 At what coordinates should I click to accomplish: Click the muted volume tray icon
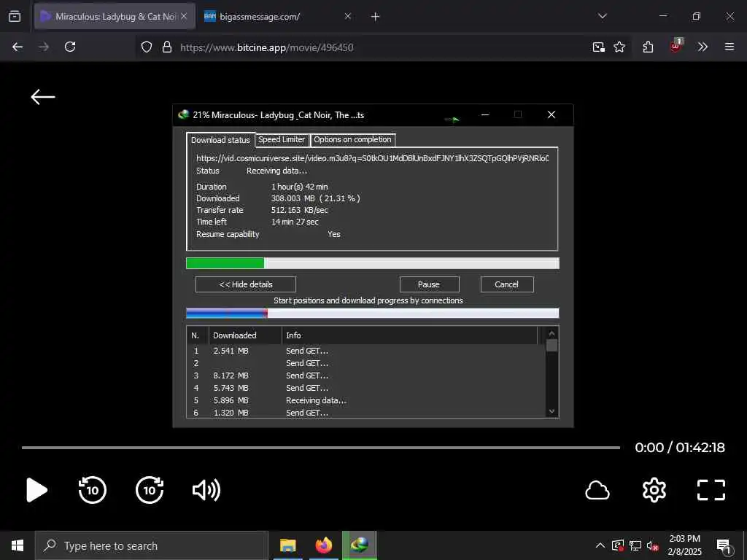coord(653,546)
